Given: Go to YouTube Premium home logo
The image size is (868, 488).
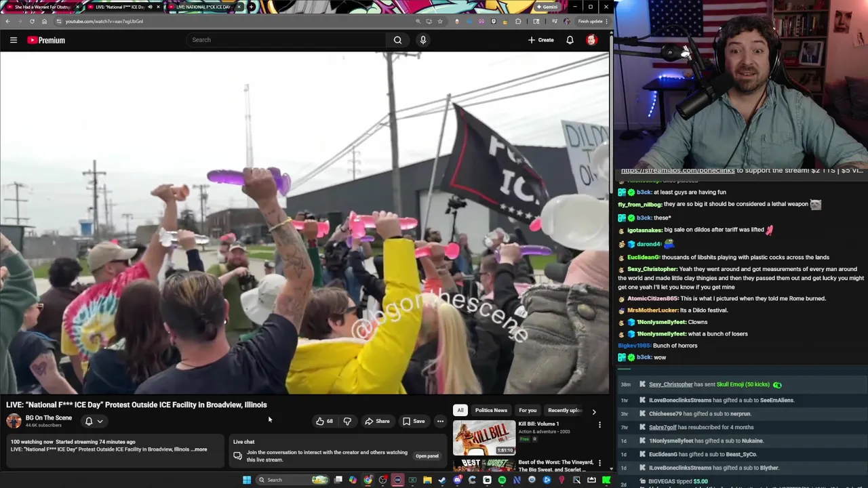Looking at the screenshot, I should [x=46, y=40].
